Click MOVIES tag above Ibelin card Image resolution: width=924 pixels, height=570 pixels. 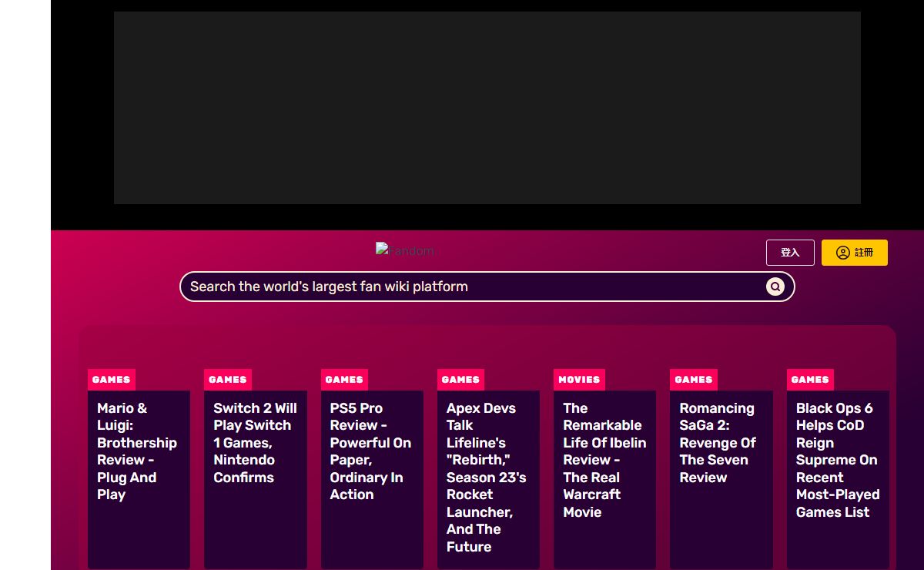pos(579,380)
